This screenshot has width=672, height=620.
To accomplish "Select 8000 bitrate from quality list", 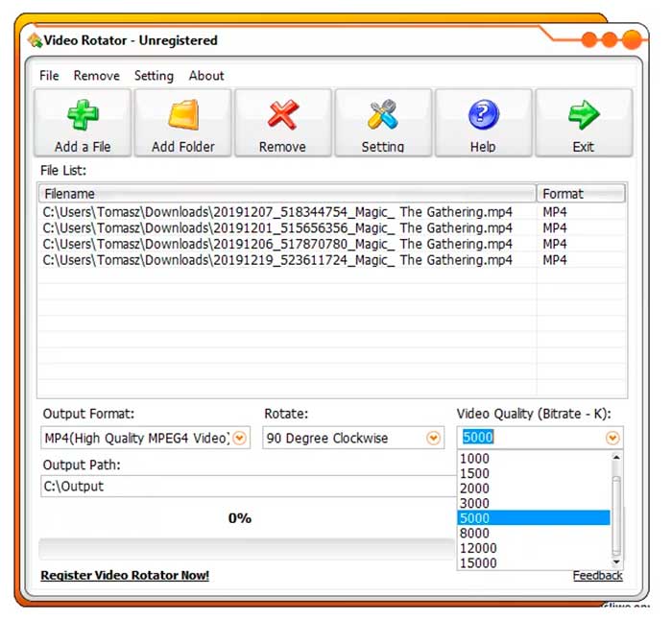I will tap(474, 533).
